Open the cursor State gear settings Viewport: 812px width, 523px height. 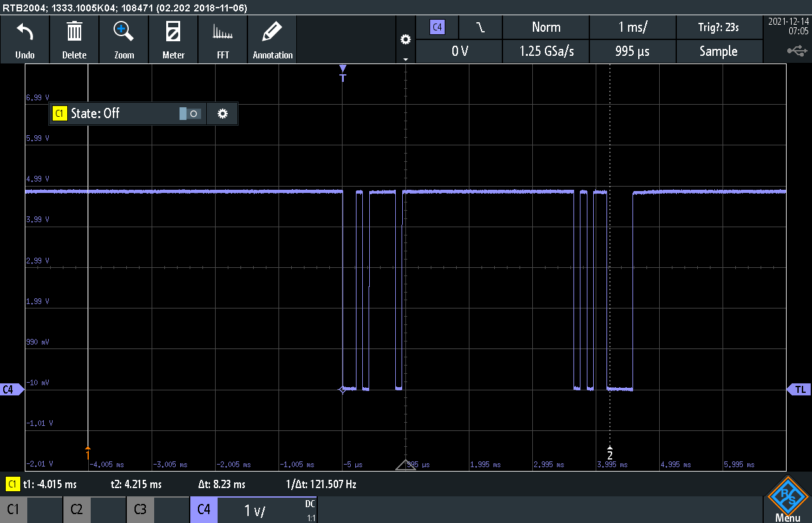tap(222, 114)
